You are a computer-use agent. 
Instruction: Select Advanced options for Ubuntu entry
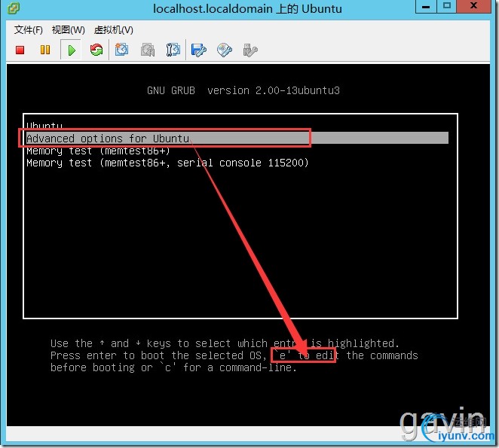coord(237,138)
